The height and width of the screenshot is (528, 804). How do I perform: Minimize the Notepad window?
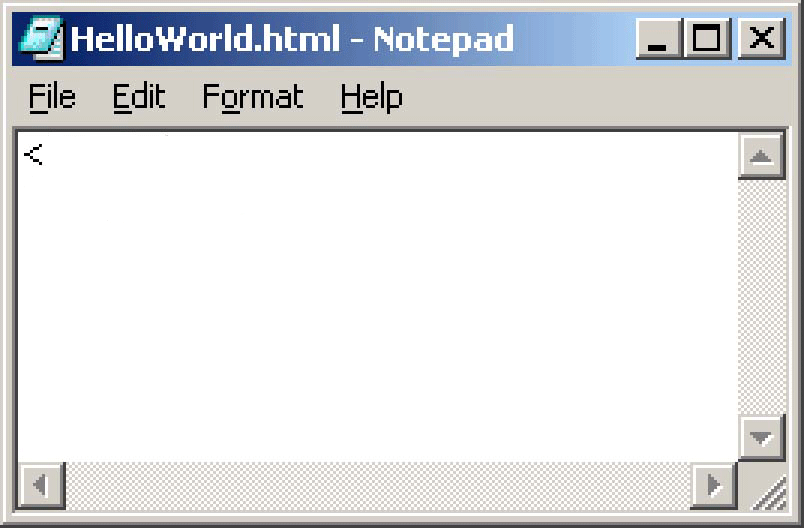tap(658, 38)
